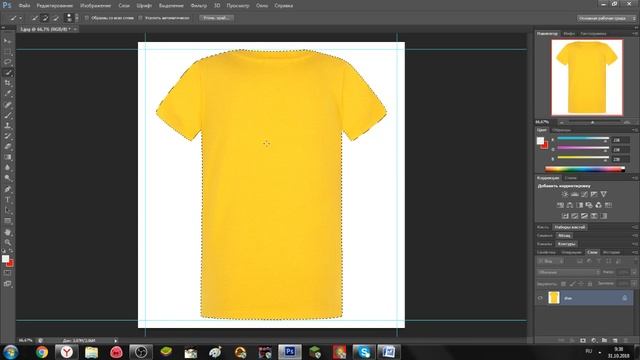Add a Curves adjustment

(584, 194)
